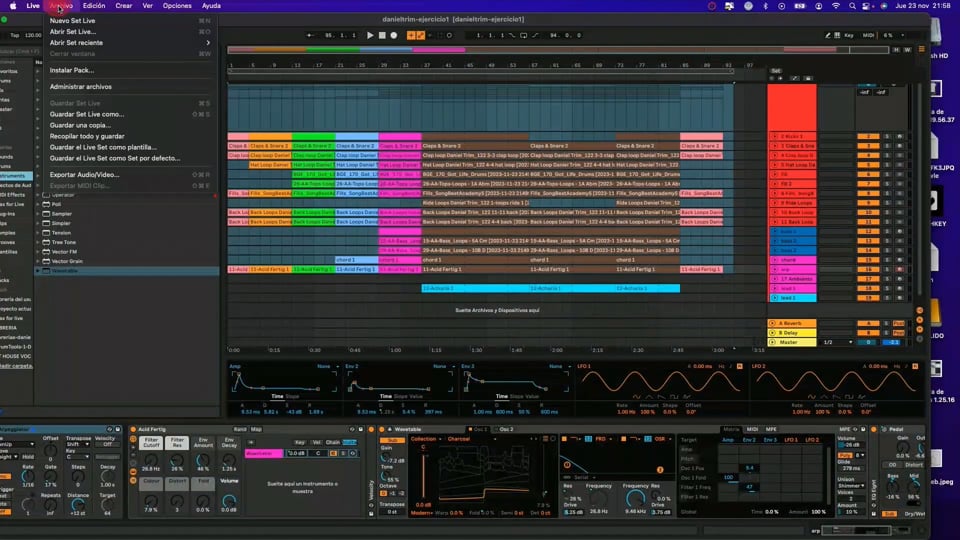
Task: Start playback with the transport Play button
Action: click(x=370, y=36)
